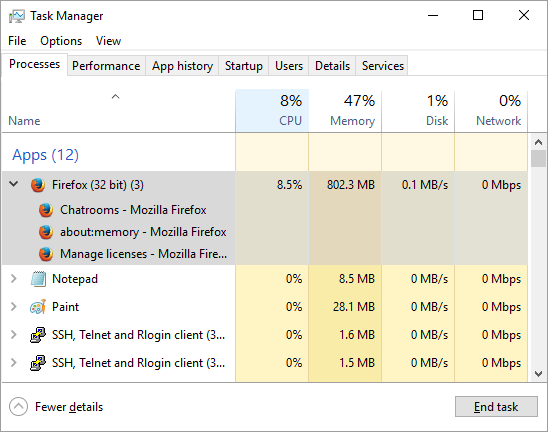Click the first SSH, Telnet client icon
The height and width of the screenshot is (432, 548).
38,335
